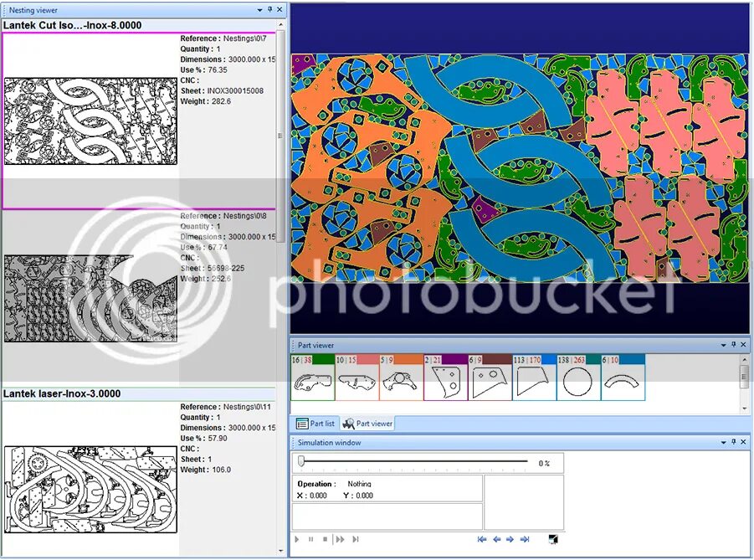The height and width of the screenshot is (560, 754).
Task: Play the cutting simulation
Action: click(x=297, y=539)
